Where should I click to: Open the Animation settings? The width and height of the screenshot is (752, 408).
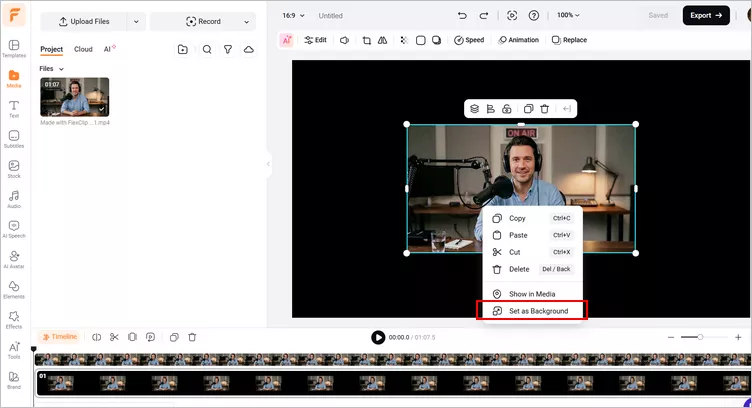point(518,40)
